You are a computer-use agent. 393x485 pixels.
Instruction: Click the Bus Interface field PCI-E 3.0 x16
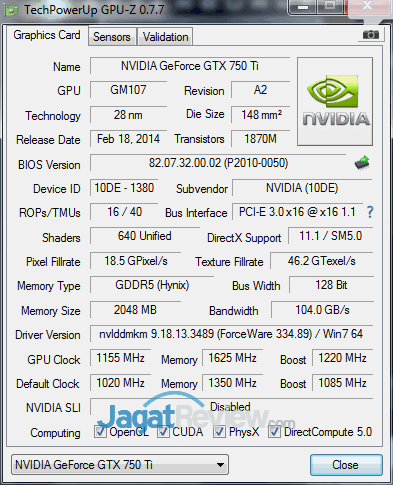pyautogui.click(x=297, y=212)
